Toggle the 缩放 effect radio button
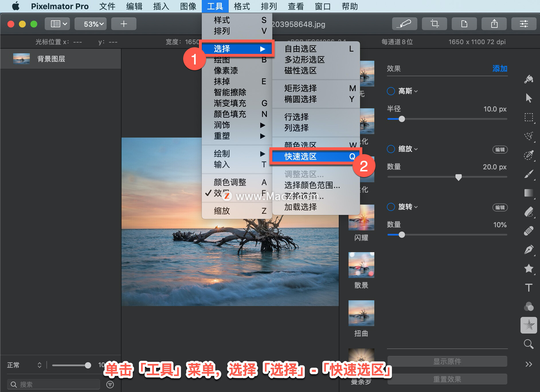540x392 pixels. coord(391,149)
